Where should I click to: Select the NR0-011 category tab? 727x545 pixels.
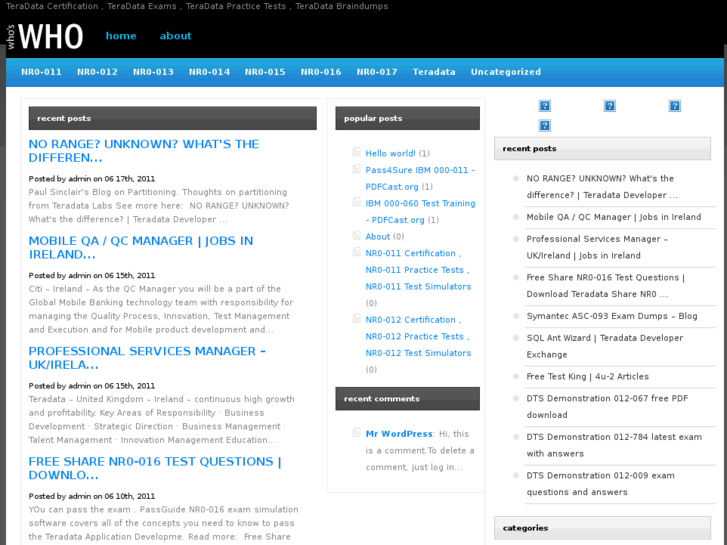tap(41, 72)
